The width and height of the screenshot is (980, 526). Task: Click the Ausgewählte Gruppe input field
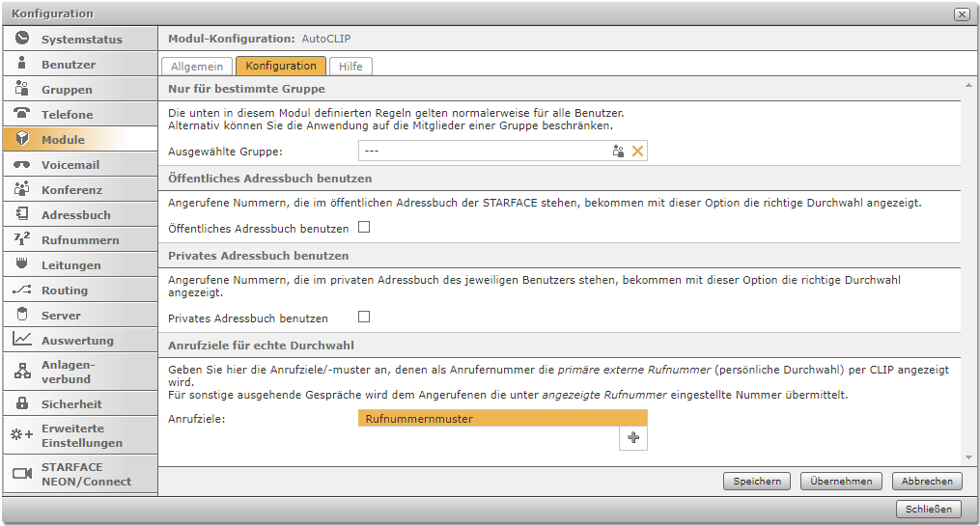click(483, 152)
